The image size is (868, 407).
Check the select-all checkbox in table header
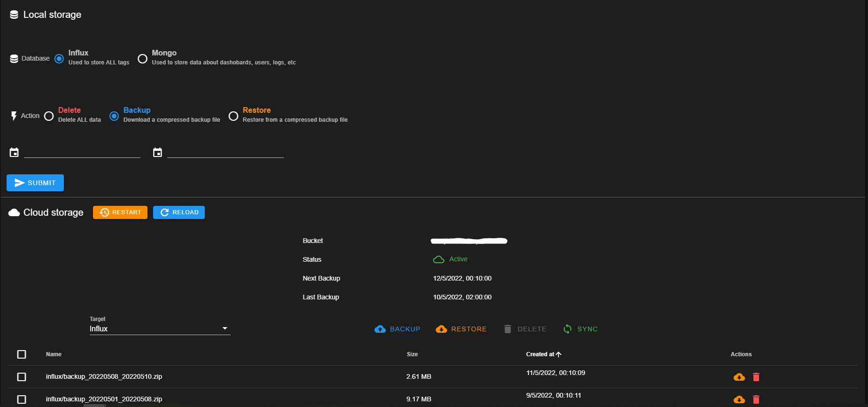tap(22, 354)
